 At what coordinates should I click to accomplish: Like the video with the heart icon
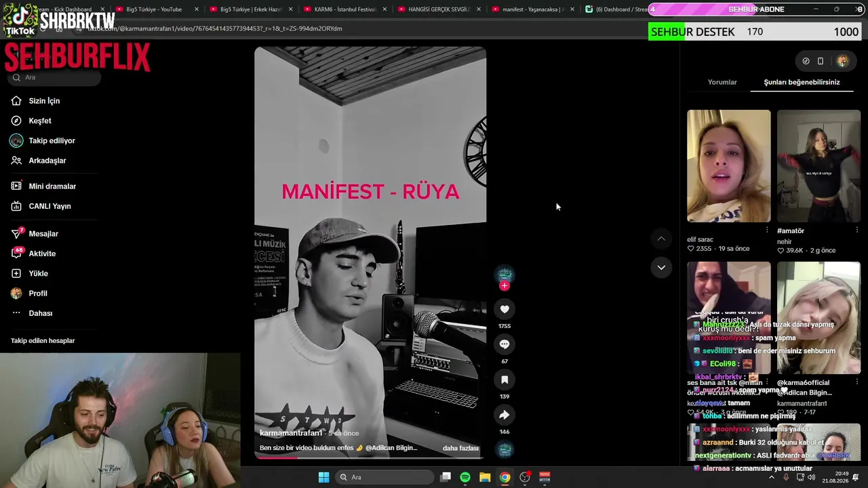click(x=505, y=309)
